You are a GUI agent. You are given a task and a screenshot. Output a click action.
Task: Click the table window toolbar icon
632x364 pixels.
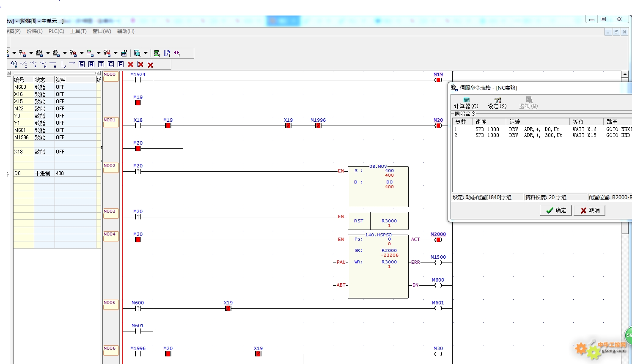[124, 53]
